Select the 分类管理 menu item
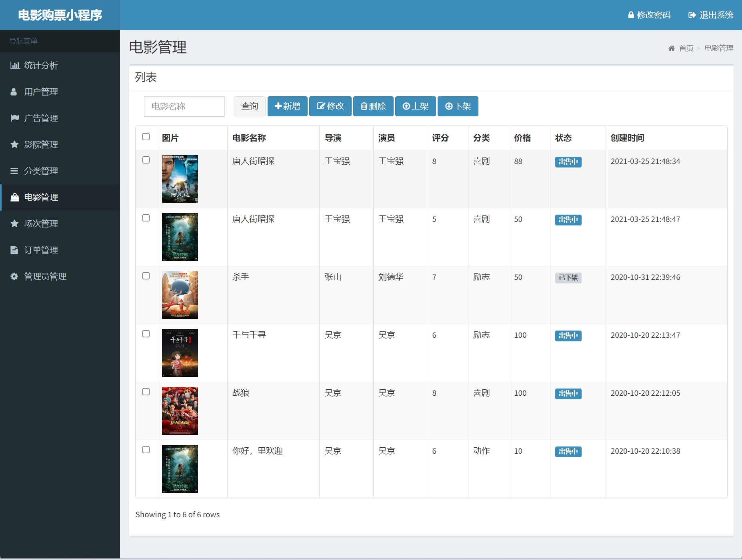742x560 pixels. 60,171
